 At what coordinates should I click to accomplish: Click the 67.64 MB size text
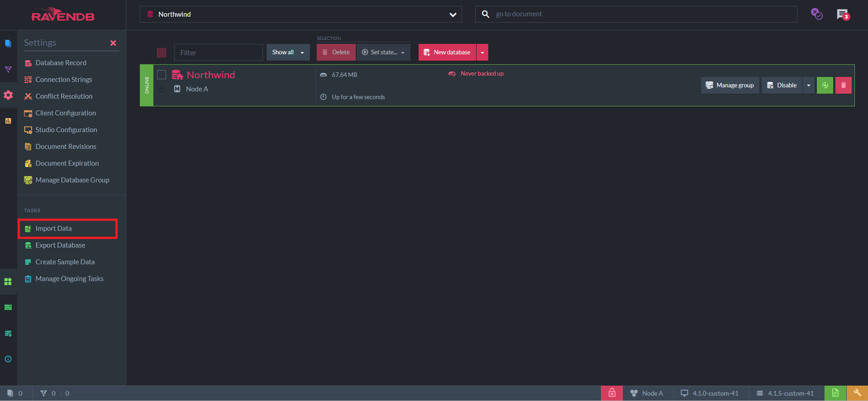point(344,75)
